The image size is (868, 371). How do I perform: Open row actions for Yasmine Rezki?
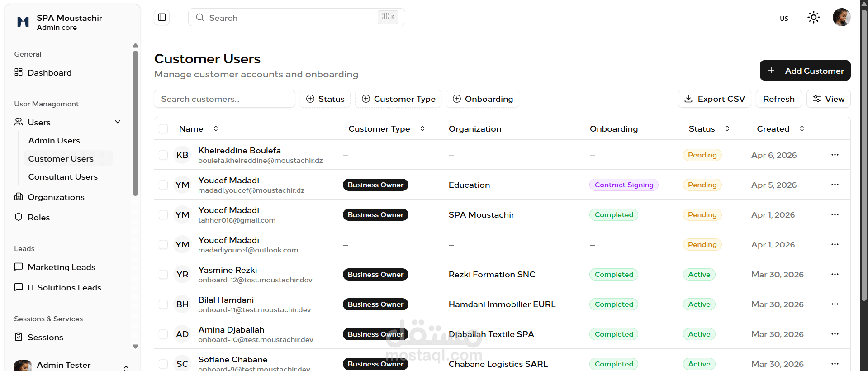pyautogui.click(x=835, y=274)
